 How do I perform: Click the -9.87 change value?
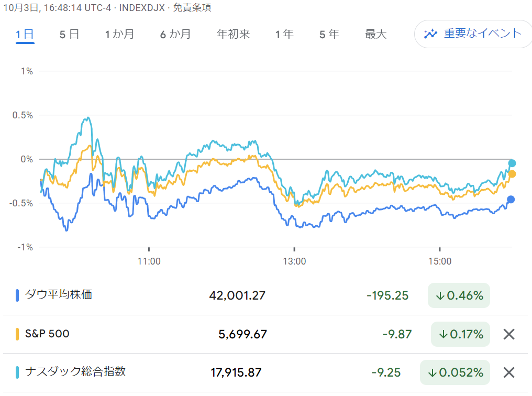[x=397, y=334]
